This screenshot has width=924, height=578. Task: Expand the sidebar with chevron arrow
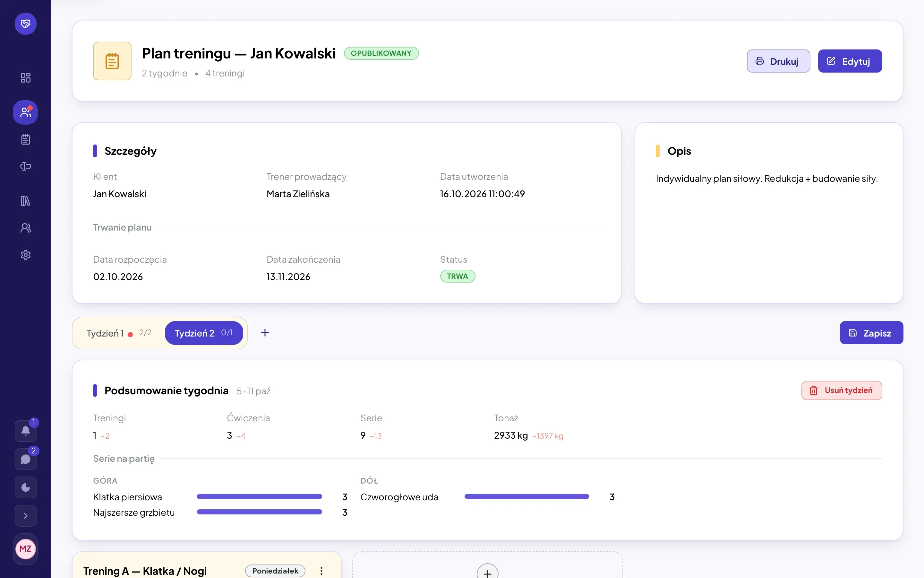(x=26, y=516)
